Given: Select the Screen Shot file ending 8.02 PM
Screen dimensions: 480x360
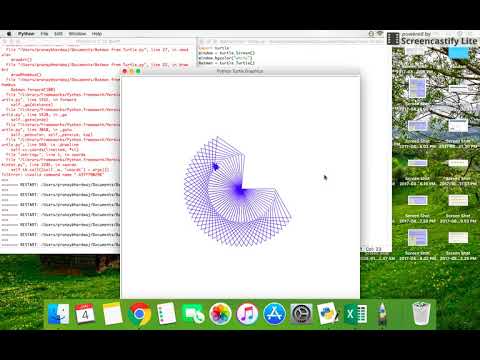Looking at the screenshot, I should [417, 245].
